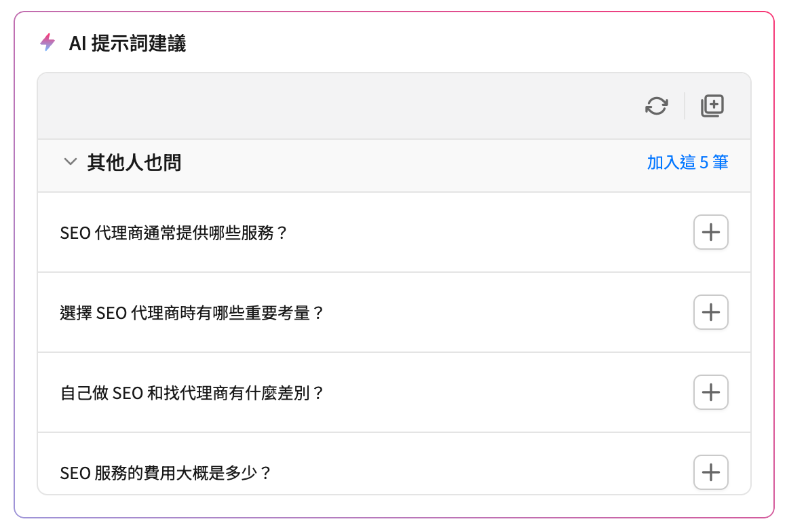Click the add-all stacked plus icon

tap(712, 106)
